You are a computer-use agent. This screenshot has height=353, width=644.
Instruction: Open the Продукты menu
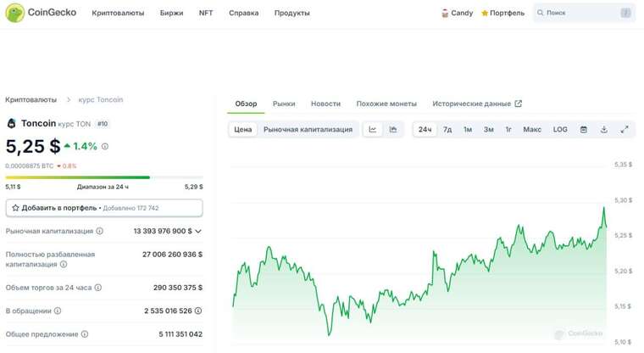(292, 14)
